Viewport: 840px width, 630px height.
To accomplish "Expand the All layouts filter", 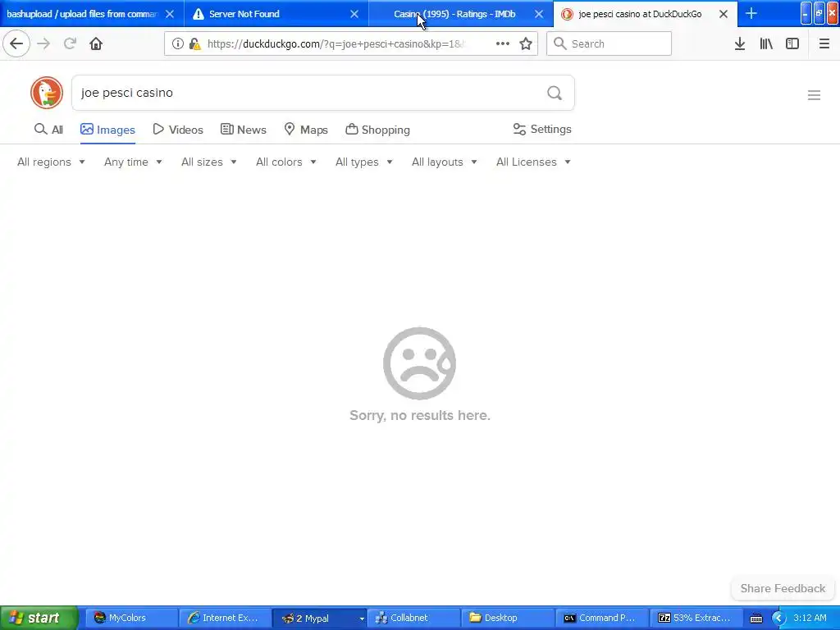I will pos(444,162).
